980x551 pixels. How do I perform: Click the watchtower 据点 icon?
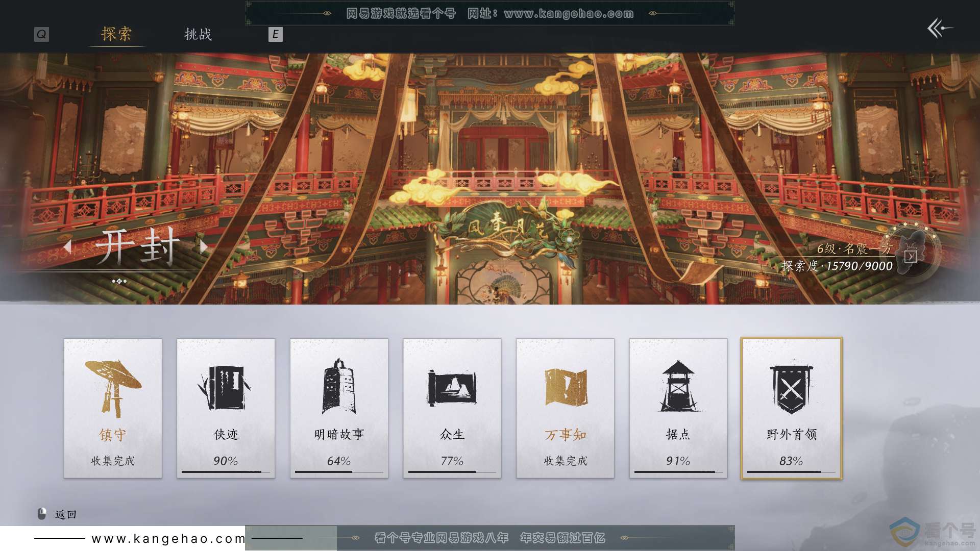pos(678,386)
